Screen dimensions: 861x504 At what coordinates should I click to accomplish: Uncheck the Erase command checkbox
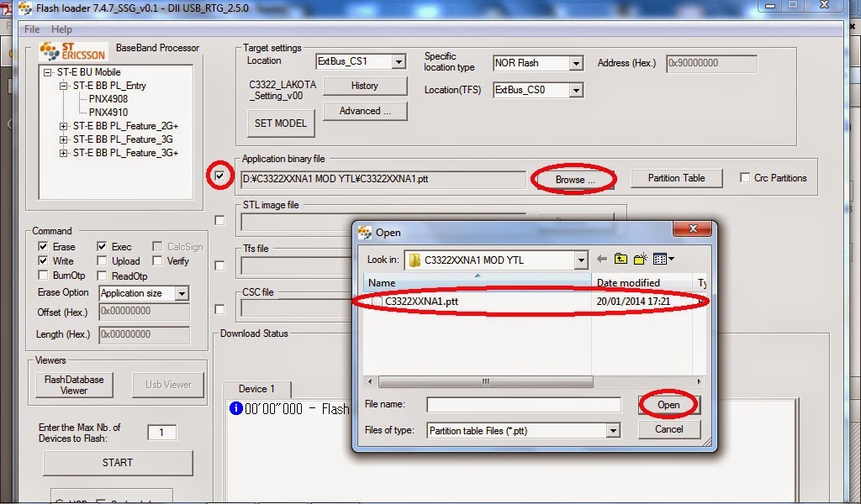coord(43,246)
